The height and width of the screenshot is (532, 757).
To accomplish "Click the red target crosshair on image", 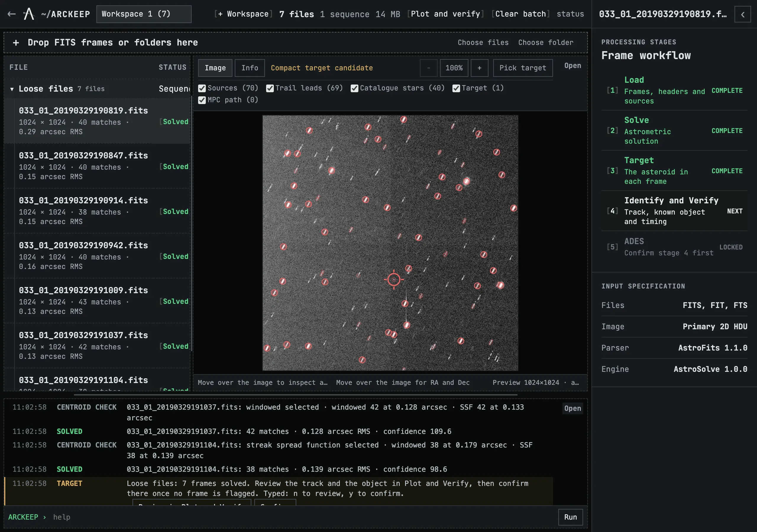I will click(394, 280).
